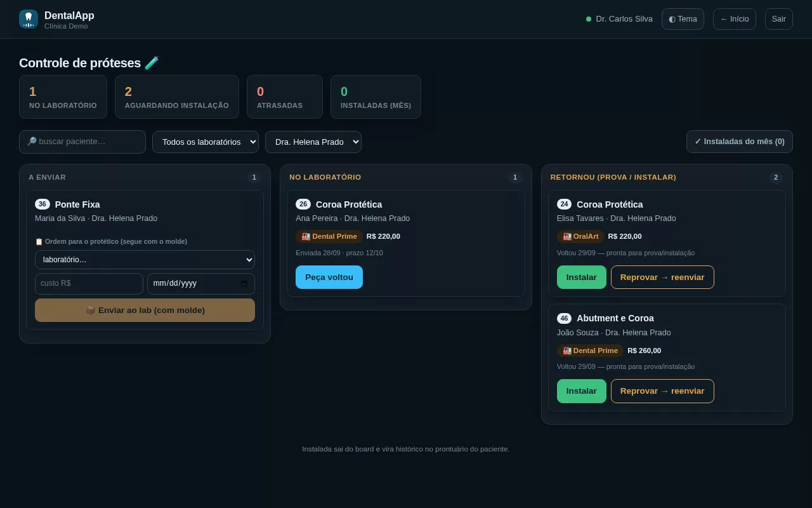Click the OralArt lab tag
Viewport: 812px width, 508px height.
pos(580,236)
